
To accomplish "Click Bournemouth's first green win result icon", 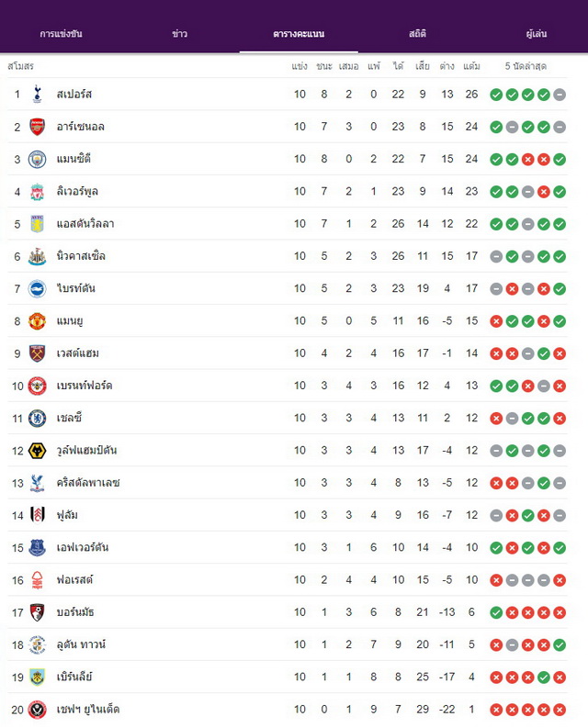I will click(496, 612).
